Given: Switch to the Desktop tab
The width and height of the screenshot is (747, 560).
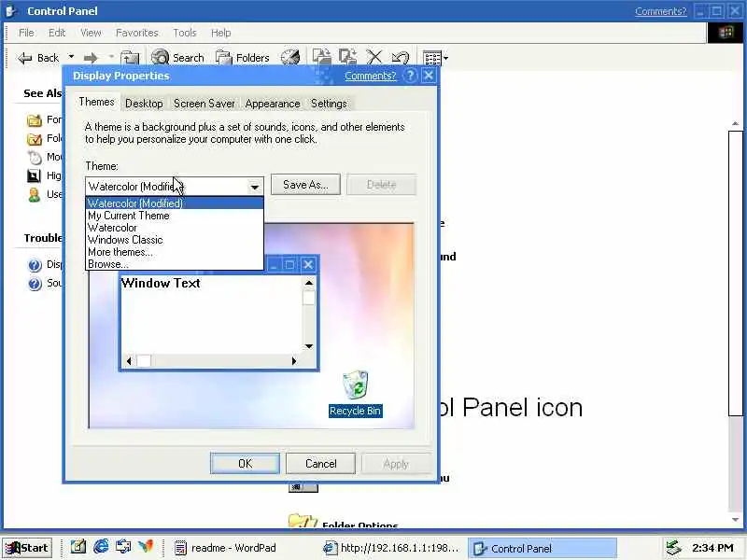Looking at the screenshot, I should point(144,104).
